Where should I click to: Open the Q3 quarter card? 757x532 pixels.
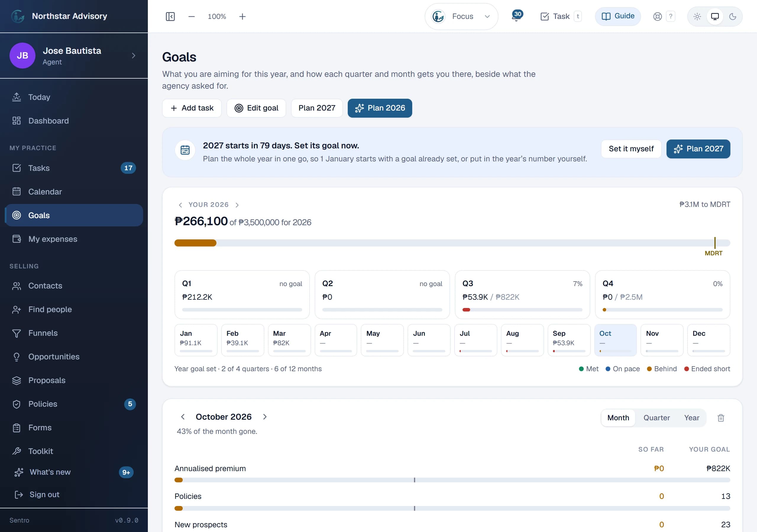[x=522, y=295]
